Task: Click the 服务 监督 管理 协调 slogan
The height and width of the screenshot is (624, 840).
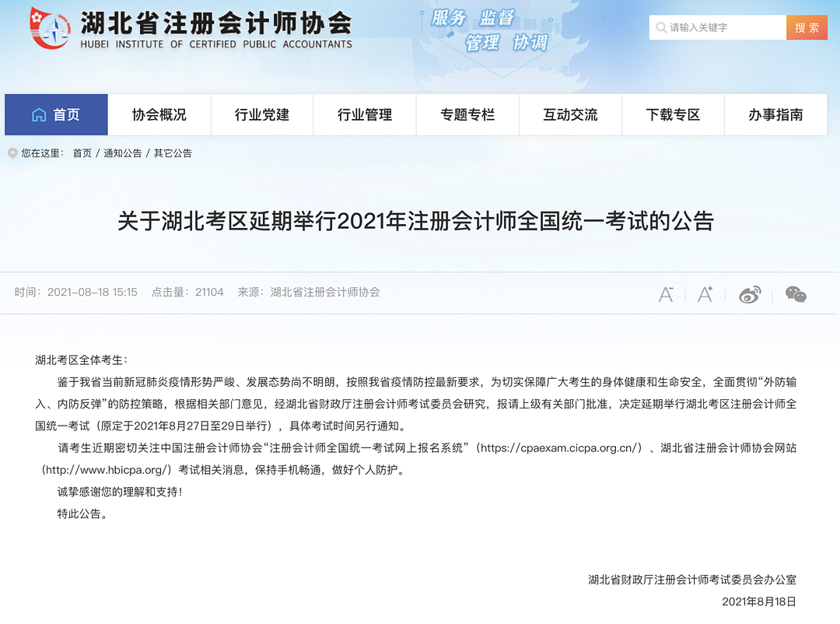Action: click(x=489, y=30)
